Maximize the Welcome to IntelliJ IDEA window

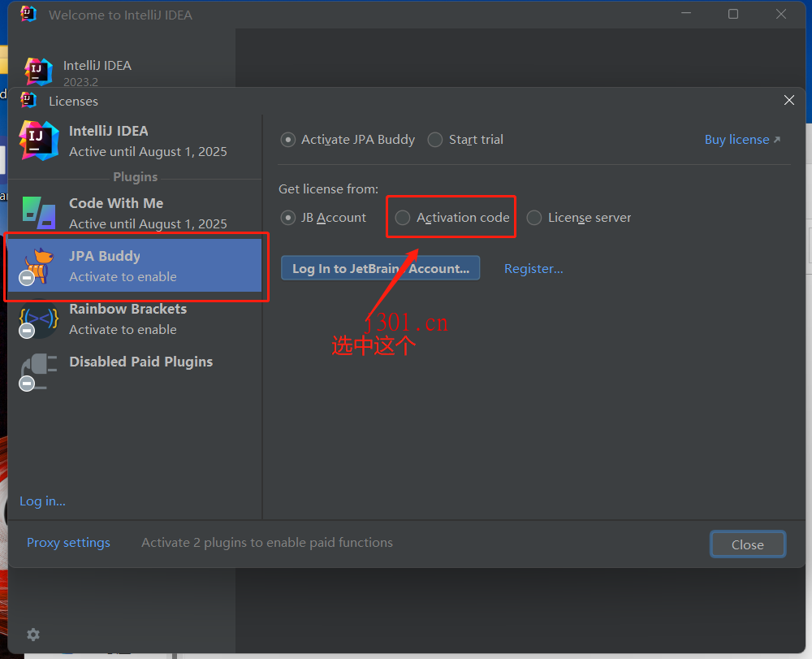(733, 14)
